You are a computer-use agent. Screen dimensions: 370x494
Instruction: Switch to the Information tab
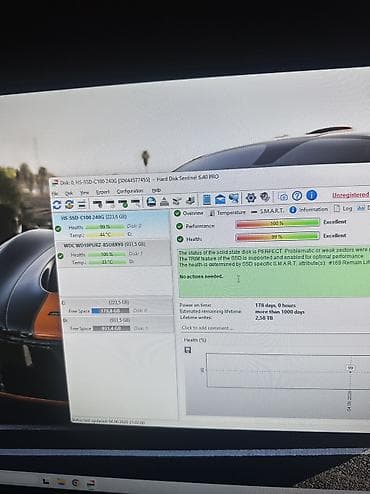309,209
